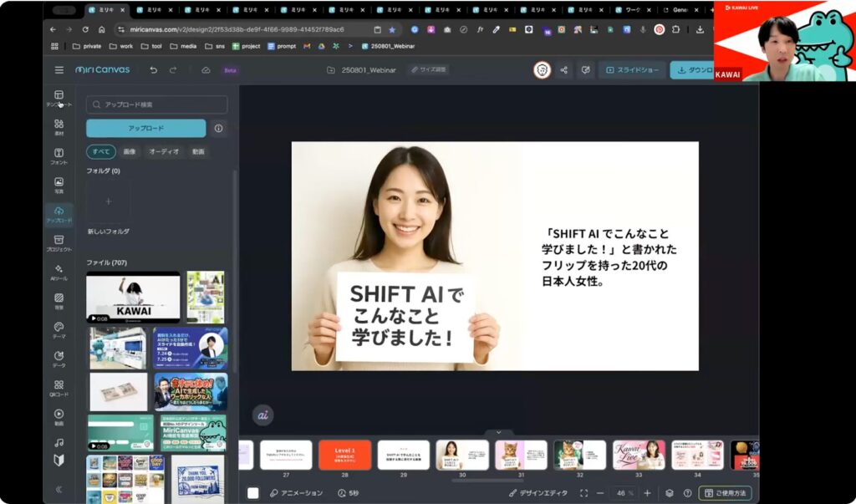Toggle fullscreen canvas view icon
This screenshot has height=504, width=856.
[x=583, y=493]
